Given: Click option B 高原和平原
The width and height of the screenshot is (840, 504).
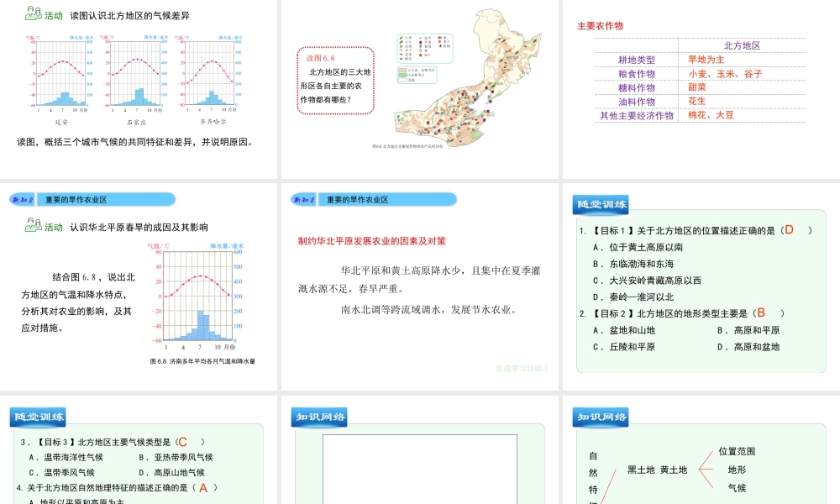Looking at the screenshot, I should 748,330.
